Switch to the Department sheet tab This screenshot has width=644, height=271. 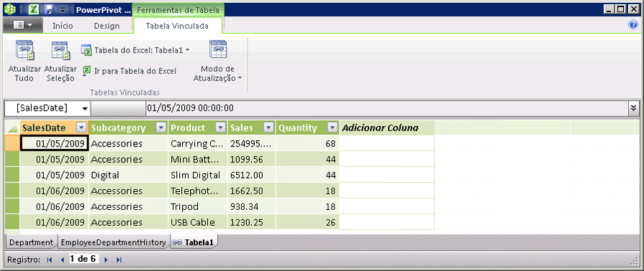tap(32, 242)
